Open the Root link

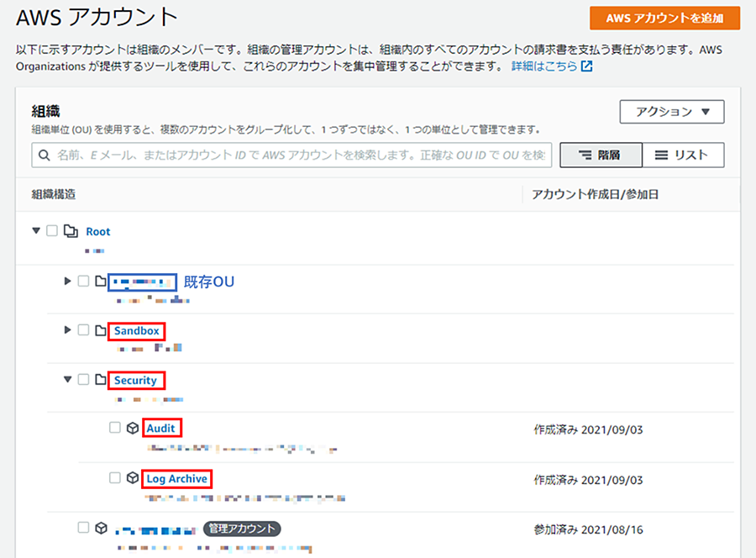click(x=98, y=231)
